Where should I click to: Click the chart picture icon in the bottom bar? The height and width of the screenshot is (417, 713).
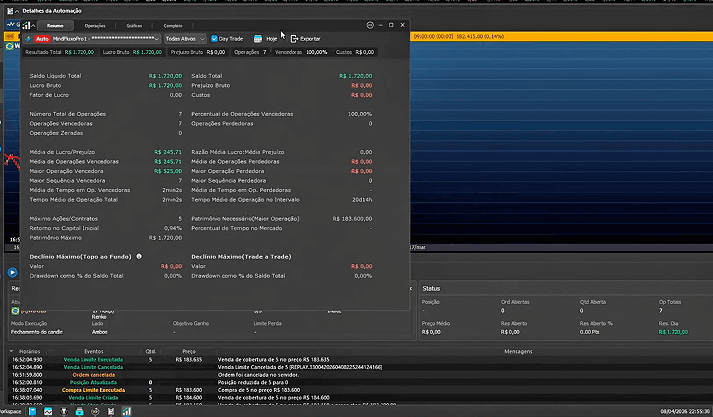48,412
